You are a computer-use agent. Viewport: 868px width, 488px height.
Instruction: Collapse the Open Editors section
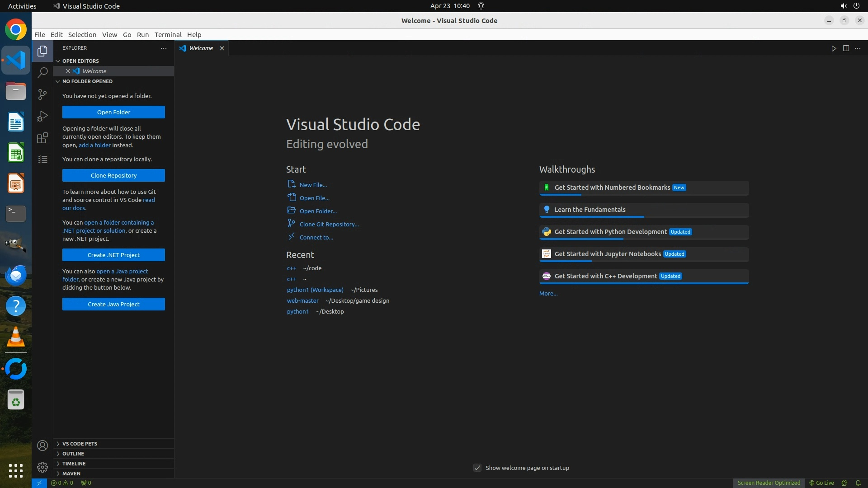click(x=80, y=61)
